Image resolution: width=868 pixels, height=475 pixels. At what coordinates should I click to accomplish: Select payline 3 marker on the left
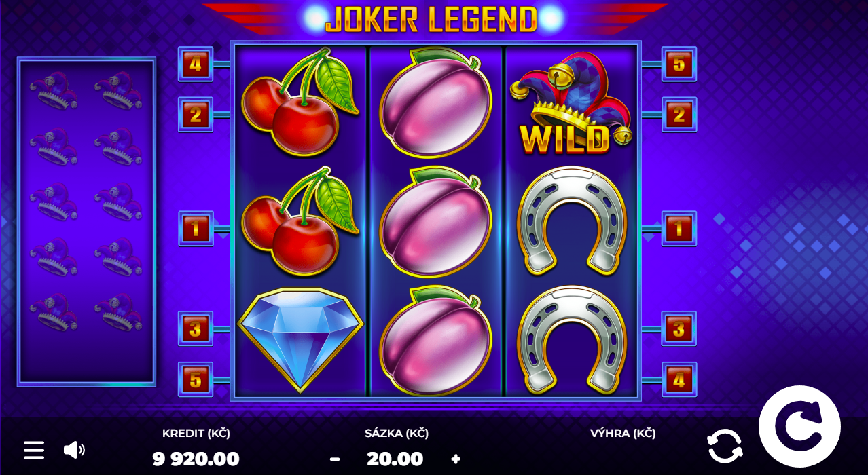196,329
